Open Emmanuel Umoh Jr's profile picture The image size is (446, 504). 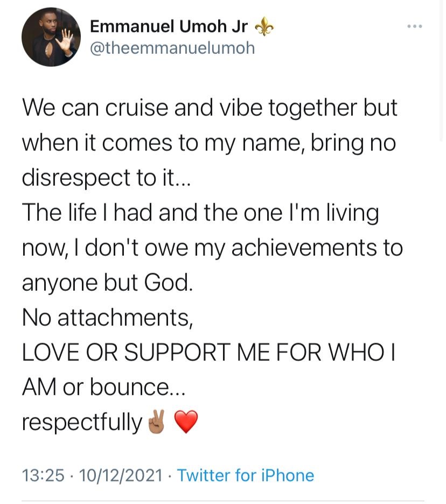tap(51, 37)
